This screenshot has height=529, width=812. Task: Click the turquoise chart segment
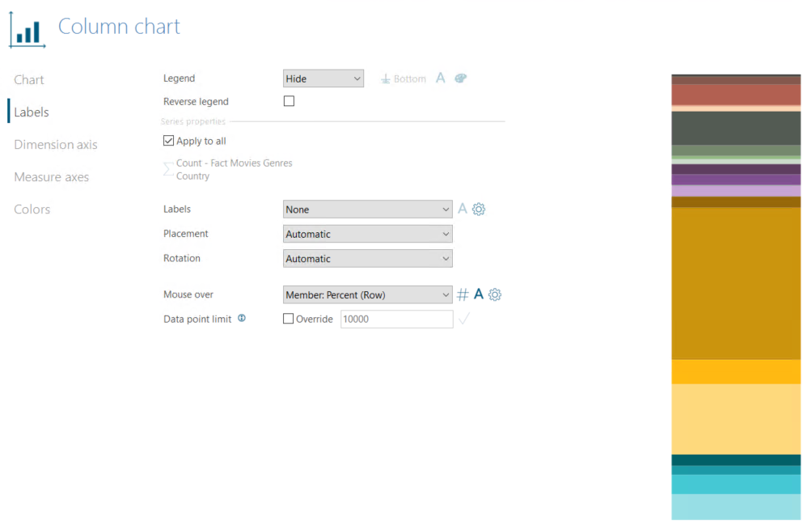(736, 484)
